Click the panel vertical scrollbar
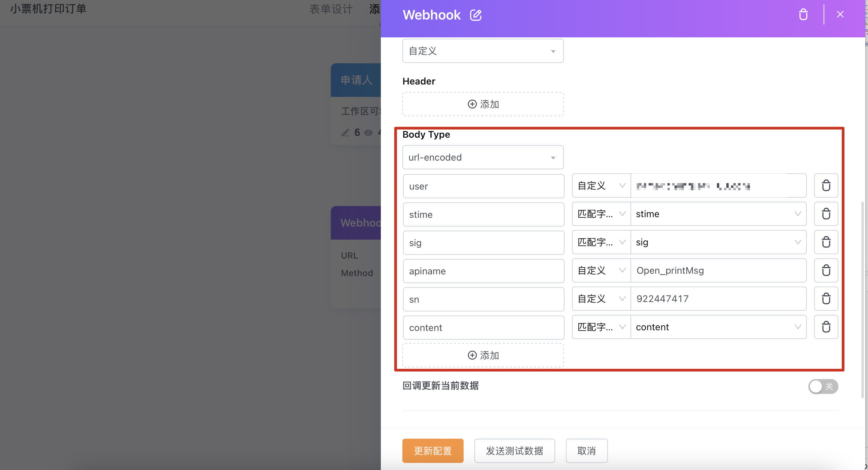This screenshot has height=470, width=868. (x=863, y=300)
